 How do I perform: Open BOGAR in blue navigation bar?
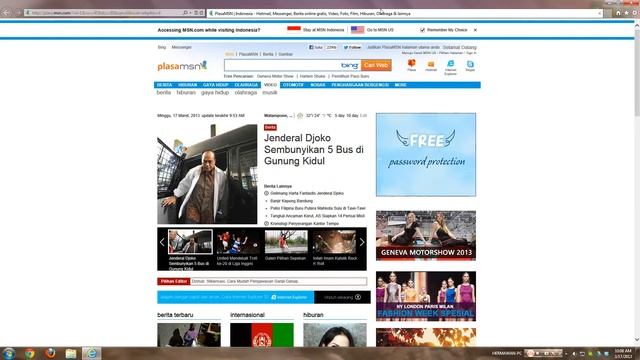318,85
